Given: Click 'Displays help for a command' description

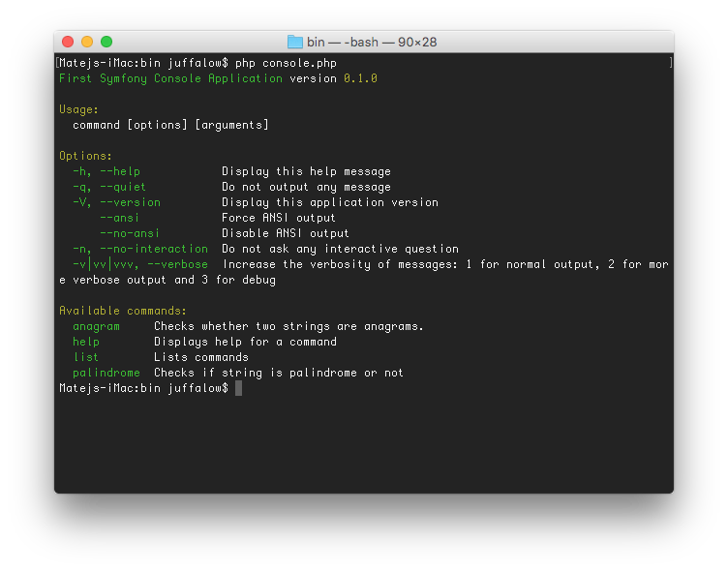Looking at the screenshot, I should pos(246,342).
